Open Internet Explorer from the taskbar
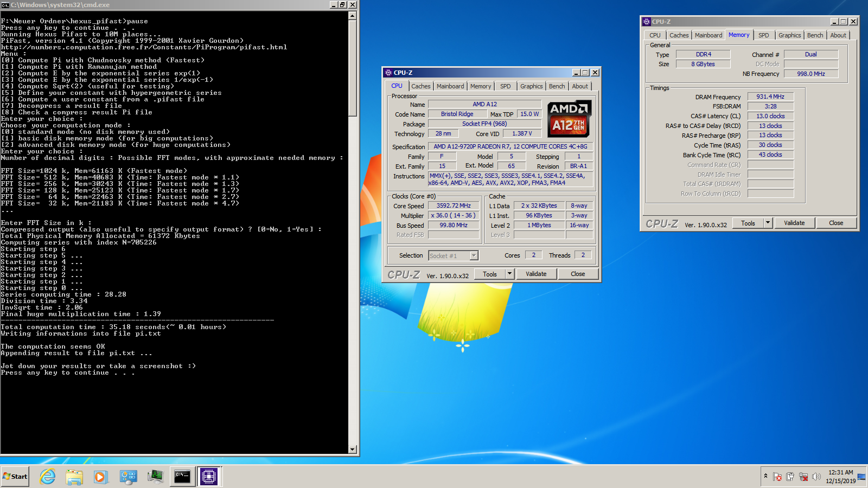The width and height of the screenshot is (868, 488). 48,477
